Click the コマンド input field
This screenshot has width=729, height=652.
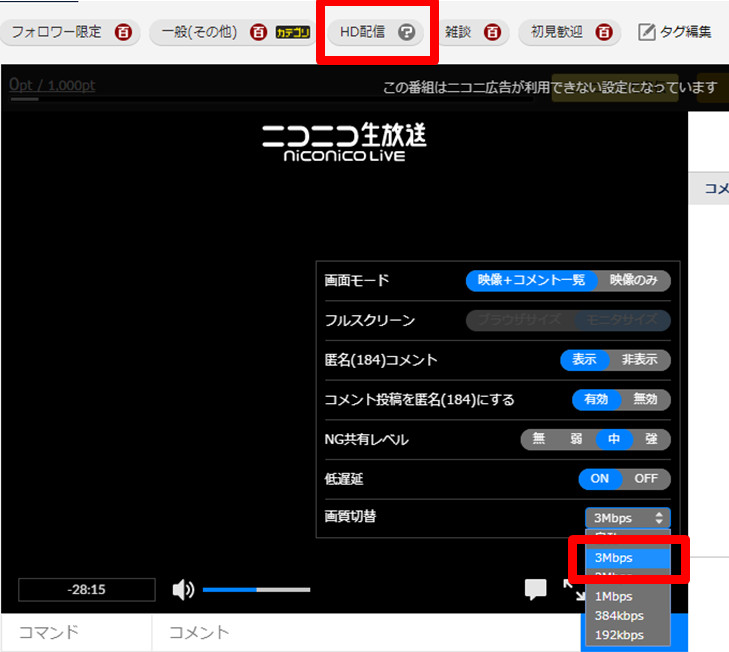(76, 632)
